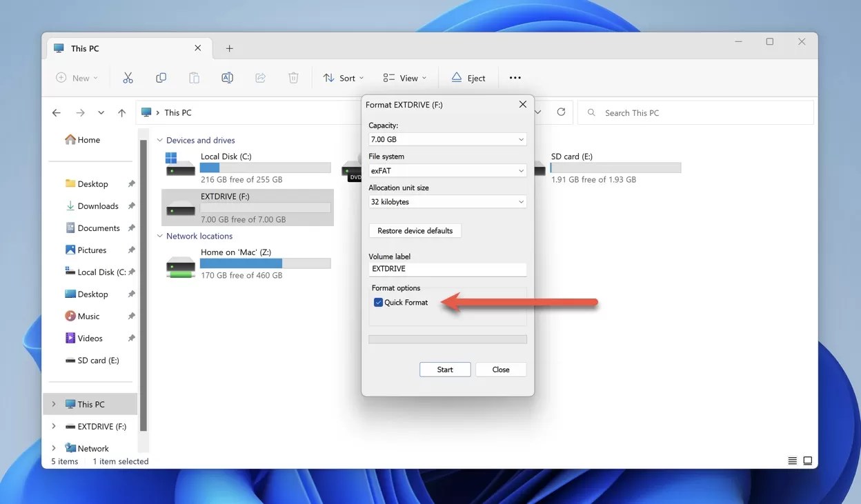Click the Rename icon in toolbar
This screenshot has height=504, width=861.
[x=227, y=78]
